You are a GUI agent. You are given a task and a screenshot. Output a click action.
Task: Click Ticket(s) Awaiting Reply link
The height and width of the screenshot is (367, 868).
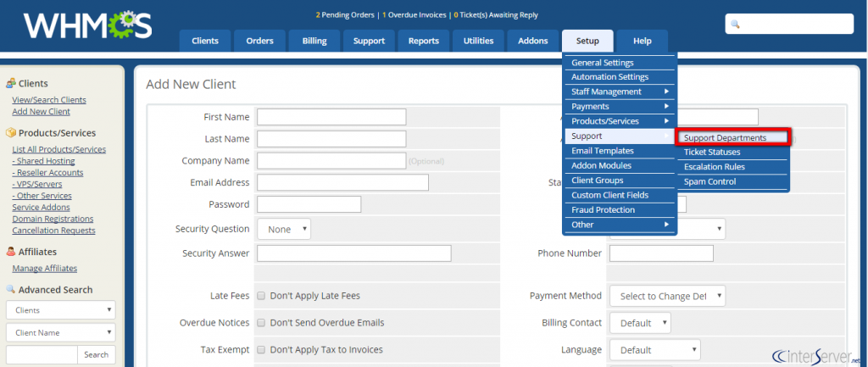tap(496, 15)
